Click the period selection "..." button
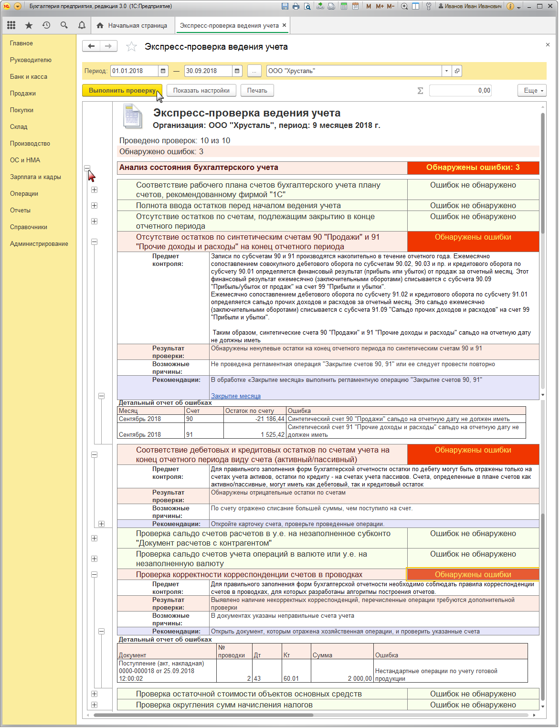This screenshot has height=728, width=560. point(254,71)
